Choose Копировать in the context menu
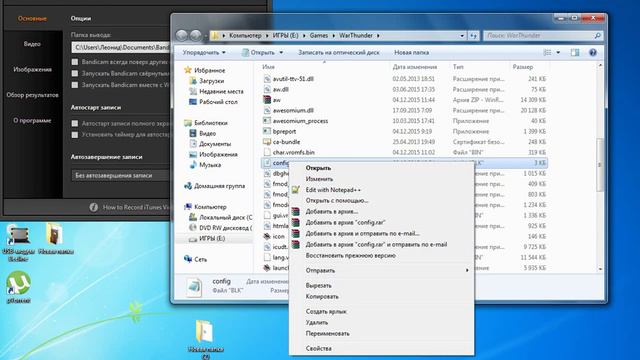Viewport: 640px width, 360px height. pyautogui.click(x=322, y=296)
